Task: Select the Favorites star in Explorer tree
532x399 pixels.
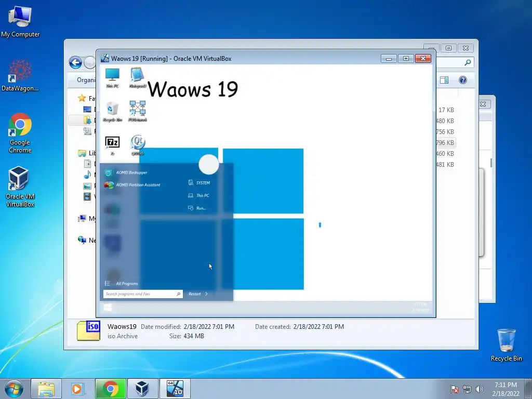Action: coord(82,98)
